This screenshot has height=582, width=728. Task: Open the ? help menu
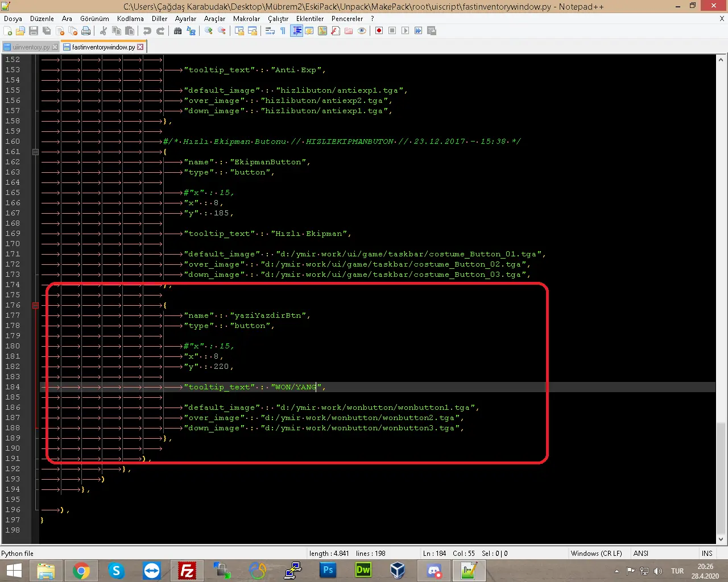pos(373,19)
